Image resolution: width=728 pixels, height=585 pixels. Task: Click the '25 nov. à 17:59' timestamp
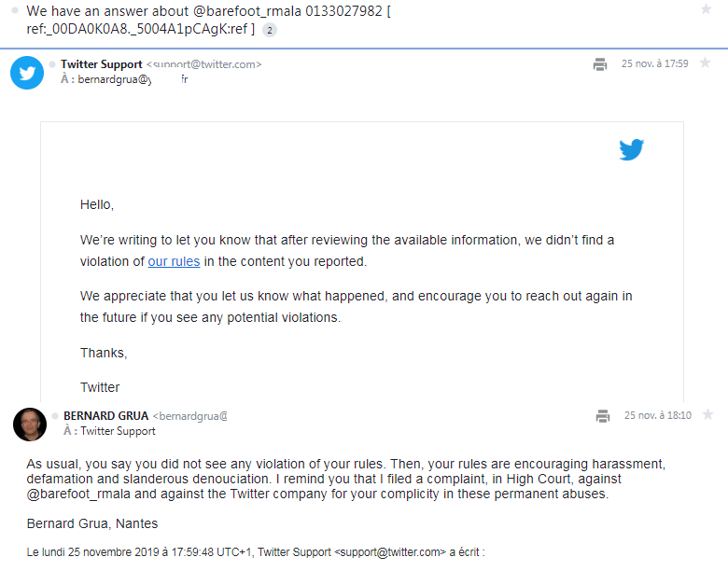(654, 64)
